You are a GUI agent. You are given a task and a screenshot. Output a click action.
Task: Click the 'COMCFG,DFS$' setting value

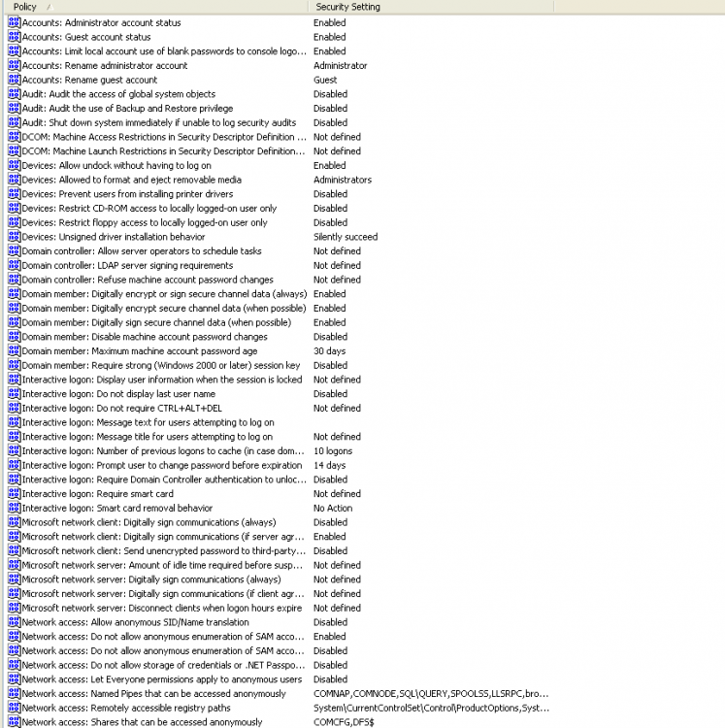(344, 722)
